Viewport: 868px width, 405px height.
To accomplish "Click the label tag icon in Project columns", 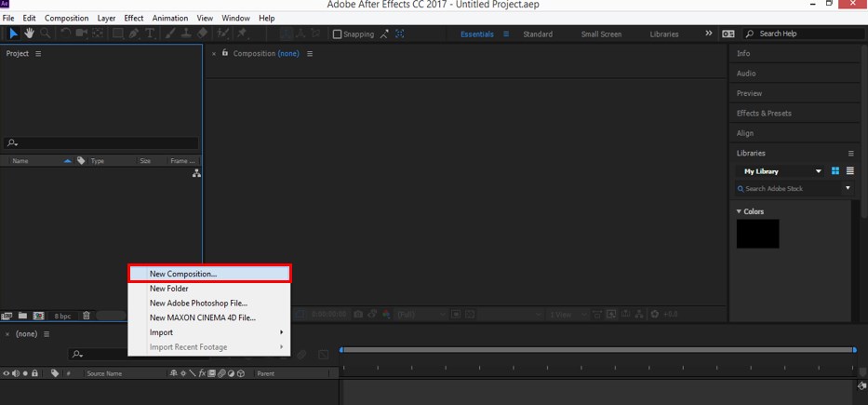I will point(81,161).
